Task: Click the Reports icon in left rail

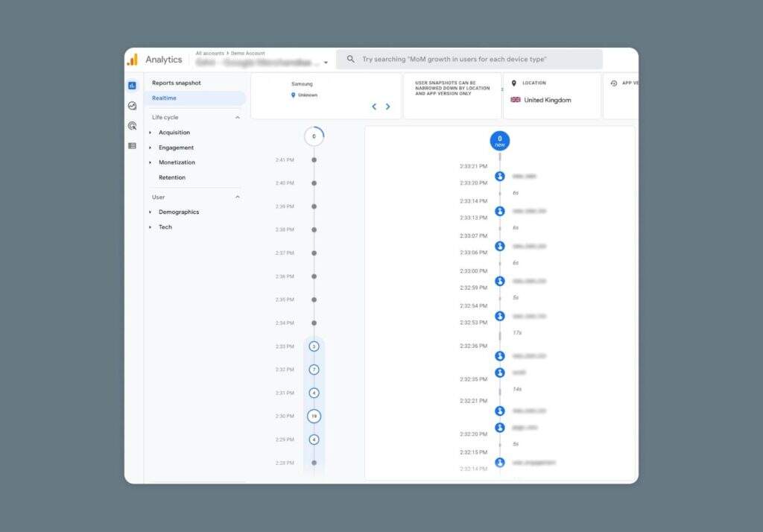Action: point(132,86)
